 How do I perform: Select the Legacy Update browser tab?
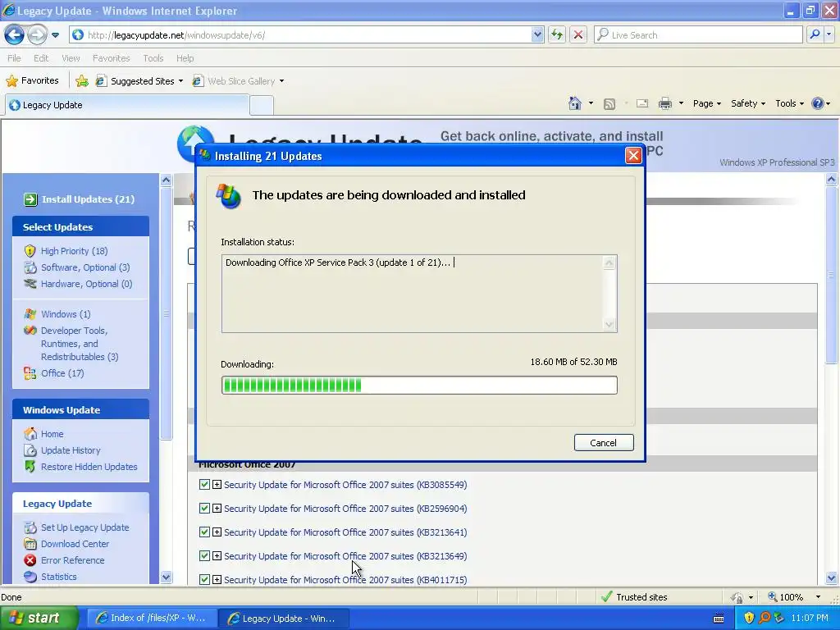[127, 105]
